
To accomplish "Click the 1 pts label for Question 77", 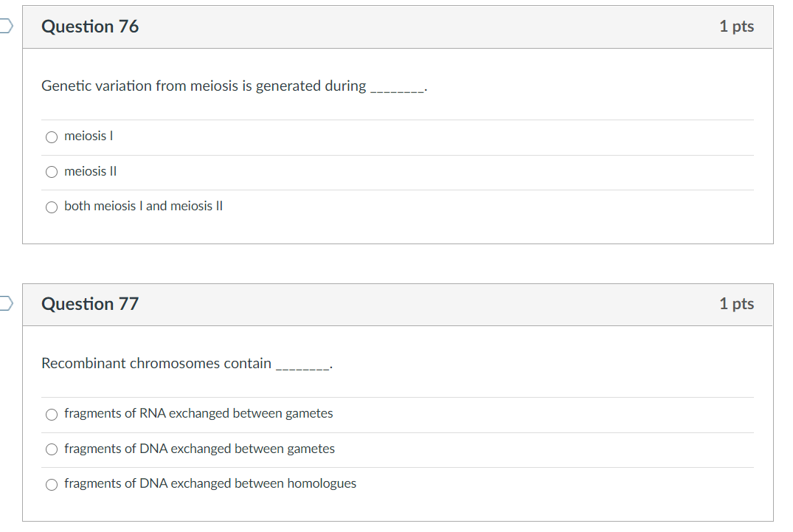I will tap(735, 304).
